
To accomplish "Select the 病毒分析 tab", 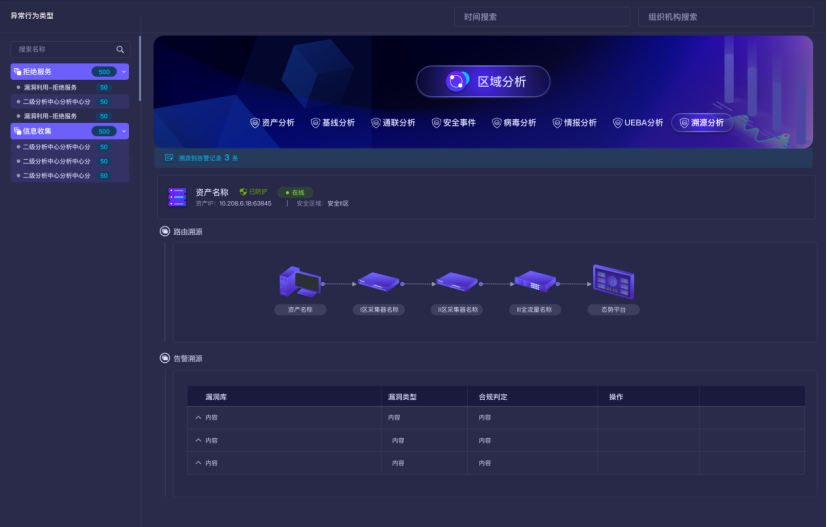I will coord(513,123).
